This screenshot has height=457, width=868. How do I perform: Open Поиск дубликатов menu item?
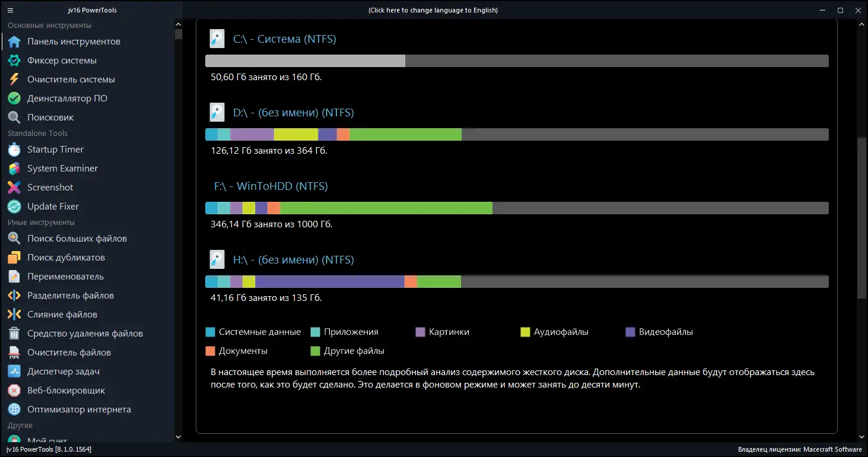[66, 258]
